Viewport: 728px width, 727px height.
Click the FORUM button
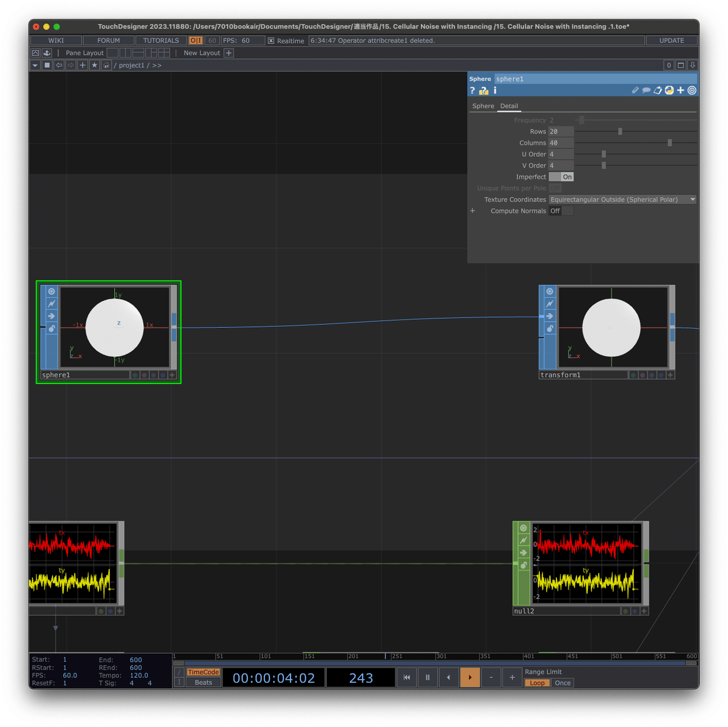(108, 40)
